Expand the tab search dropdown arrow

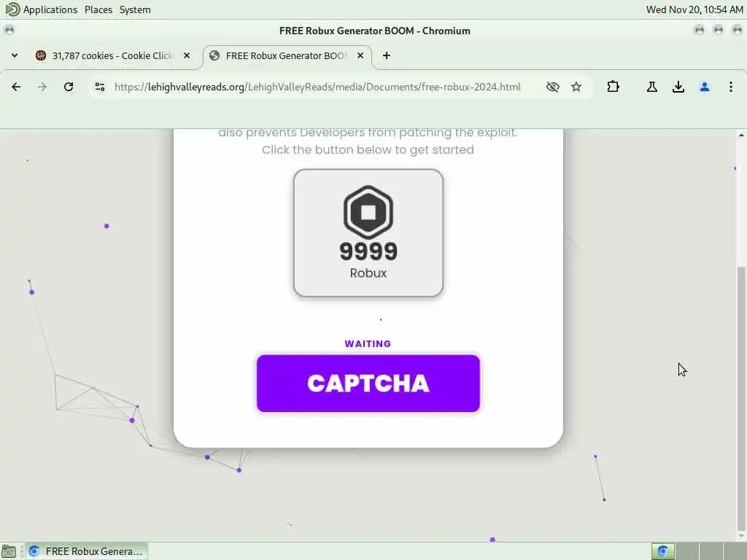click(15, 55)
